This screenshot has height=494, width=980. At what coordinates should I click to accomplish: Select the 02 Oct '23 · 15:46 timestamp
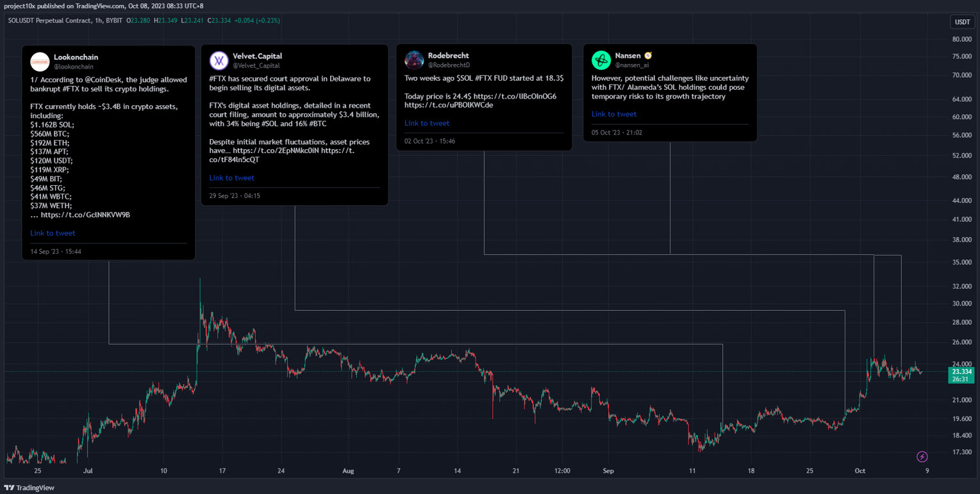point(430,141)
